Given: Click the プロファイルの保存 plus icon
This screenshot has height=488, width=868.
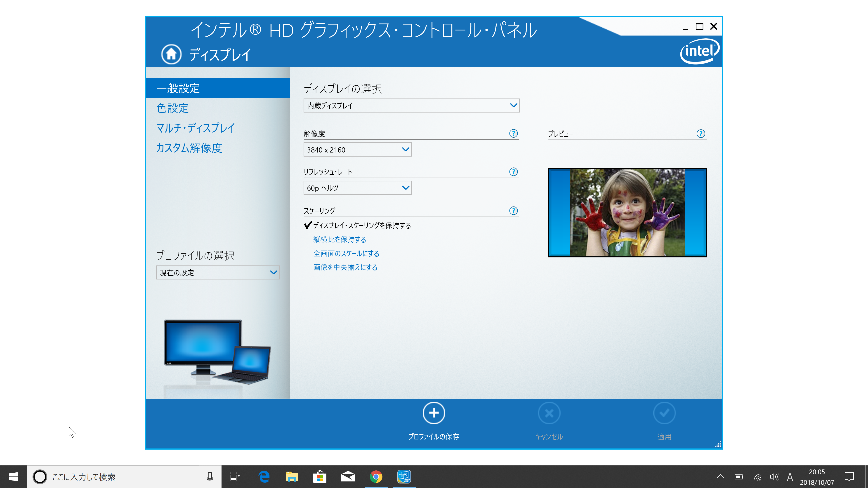Looking at the screenshot, I should tap(434, 413).
